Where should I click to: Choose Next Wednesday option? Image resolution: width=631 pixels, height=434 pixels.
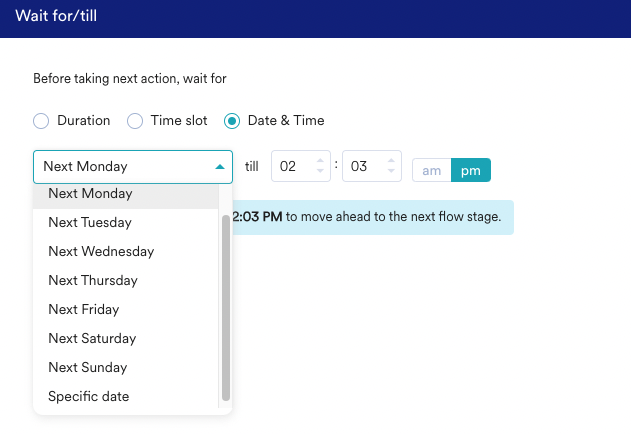(x=101, y=252)
